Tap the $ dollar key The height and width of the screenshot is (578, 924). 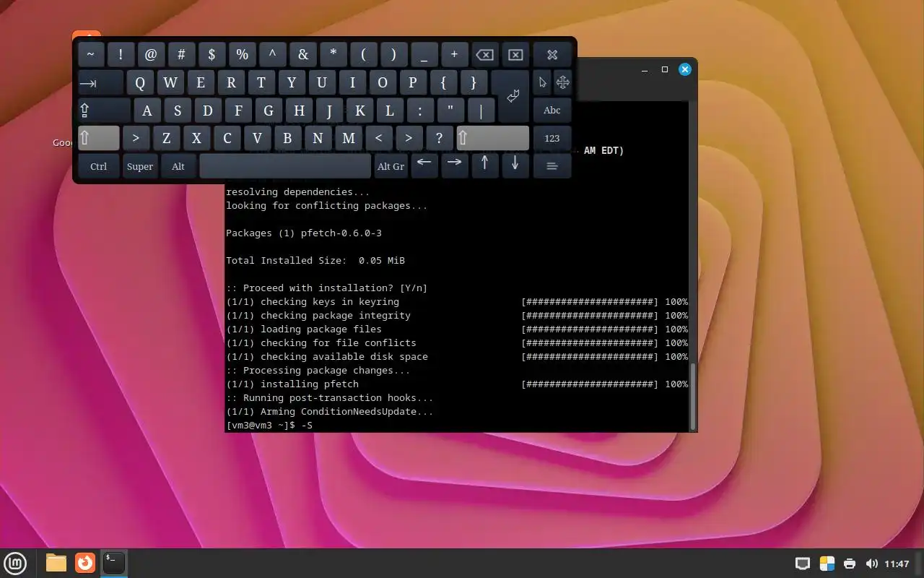point(212,54)
